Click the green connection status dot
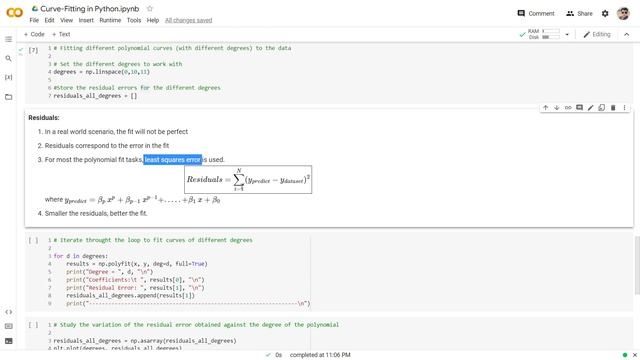This screenshot has width=640, height=360. click(625, 355)
